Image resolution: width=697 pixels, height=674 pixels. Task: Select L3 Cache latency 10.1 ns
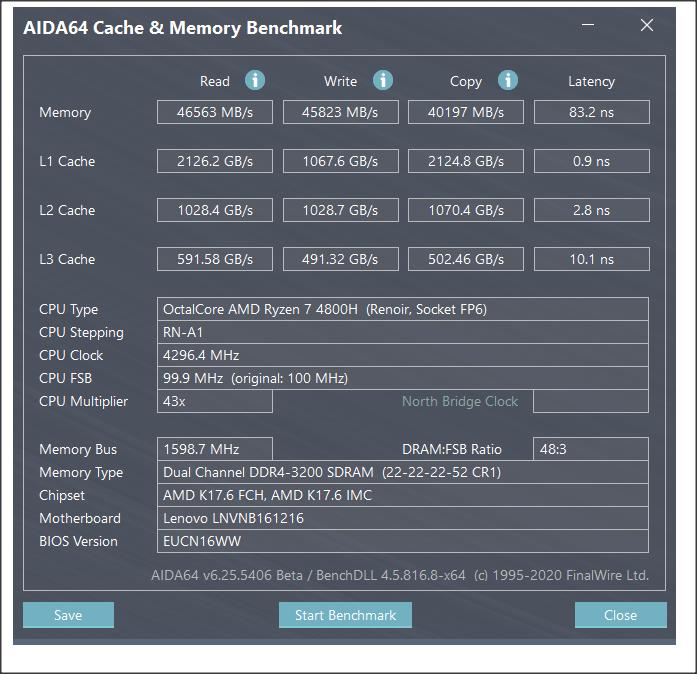click(591, 259)
